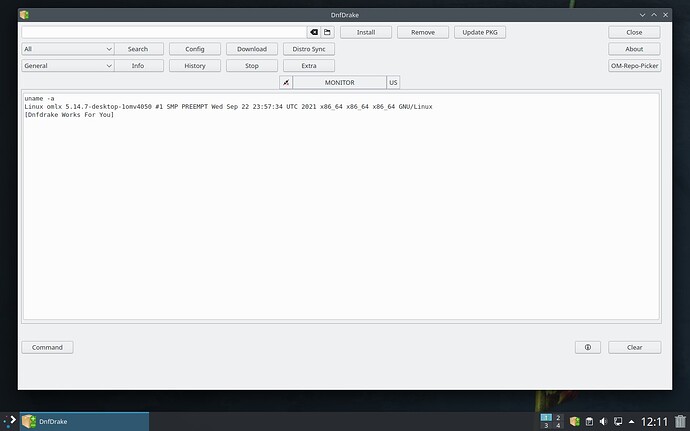Click the Search button
The width and height of the screenshot is (690, 431).
(x=138, y=49)
